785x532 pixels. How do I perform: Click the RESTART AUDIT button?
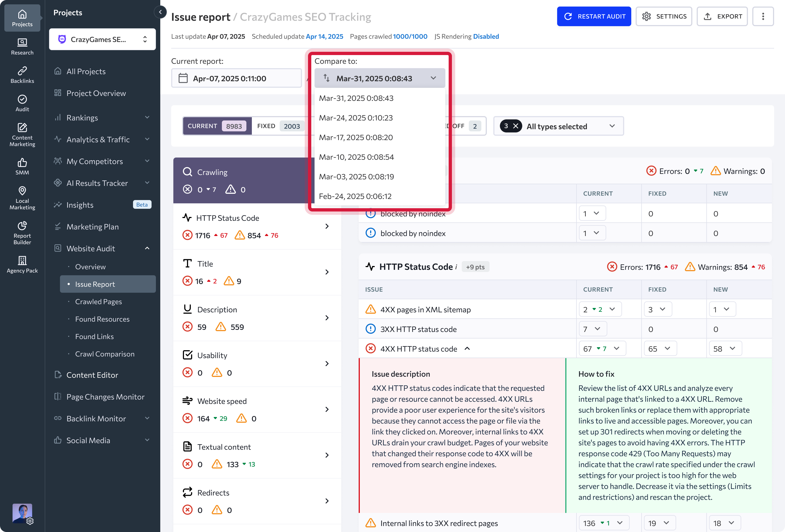pyautogui.click(x=594, y=16)
